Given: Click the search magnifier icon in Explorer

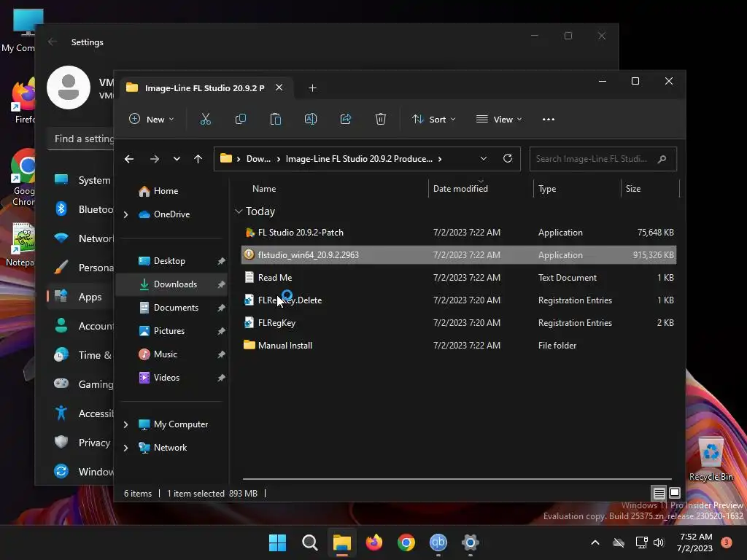Looking at the screenshot, I should point(662,159).
